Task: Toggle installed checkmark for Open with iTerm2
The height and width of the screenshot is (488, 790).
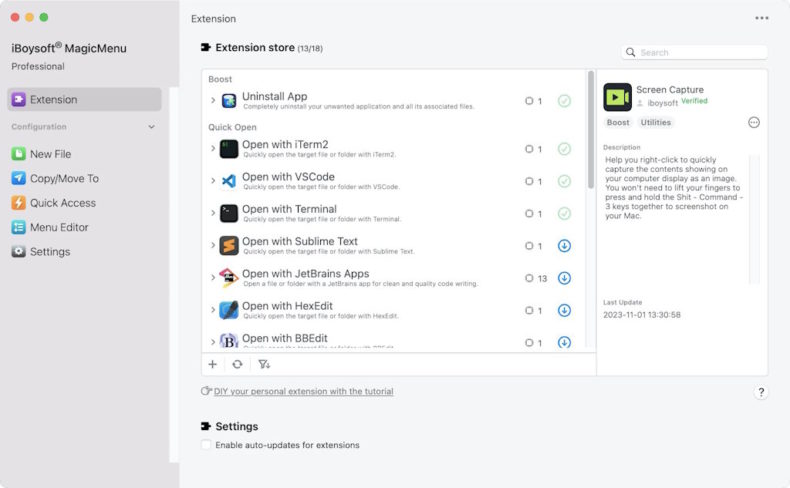Action: [x=564, y=149]
